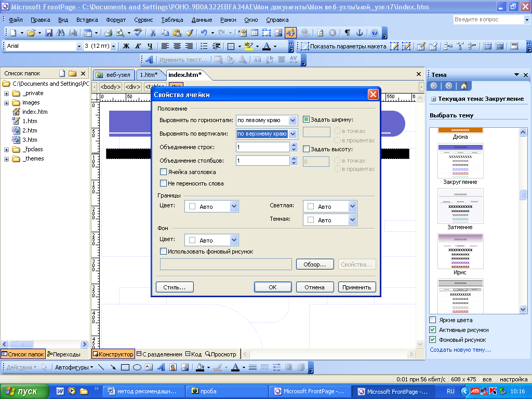Click the anchor bookmark icon

click(x=360, y=33)
